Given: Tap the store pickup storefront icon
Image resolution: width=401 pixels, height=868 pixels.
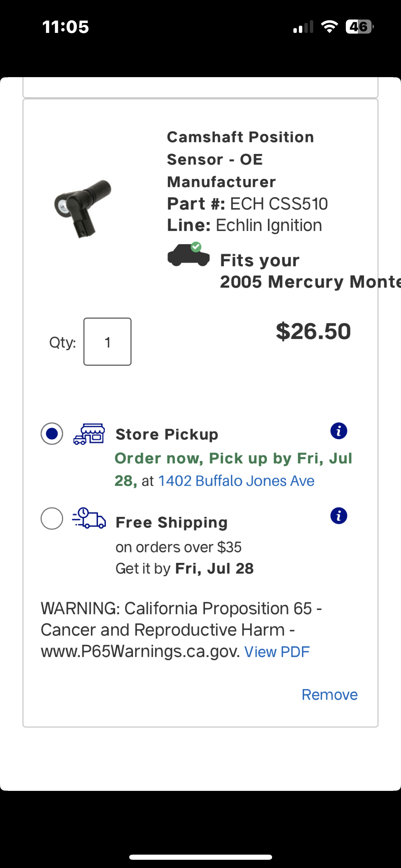Looking at the screenshot, I should 89,434.
